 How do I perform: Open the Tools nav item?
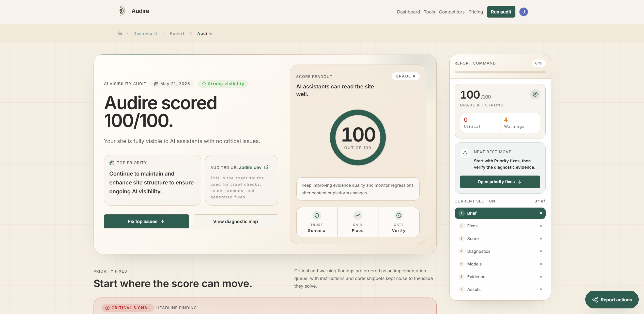click(430, 12)
